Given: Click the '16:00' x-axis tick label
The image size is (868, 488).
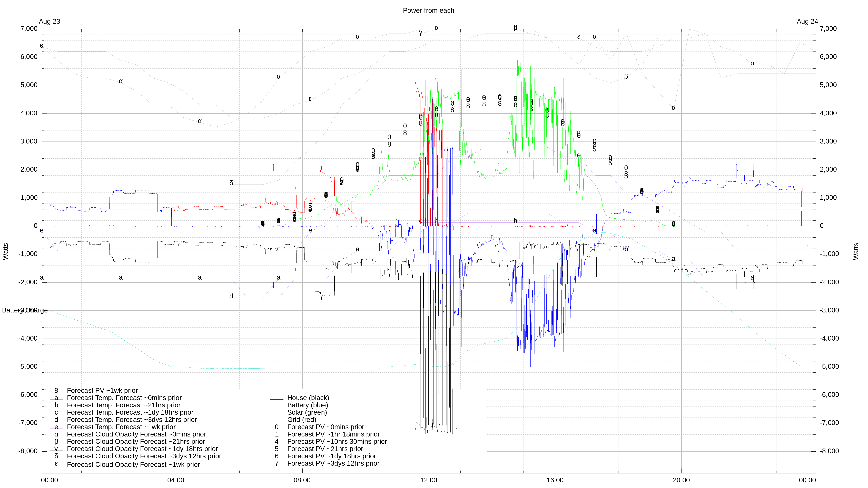Looking at the screenshot, I should pos(555,480).
